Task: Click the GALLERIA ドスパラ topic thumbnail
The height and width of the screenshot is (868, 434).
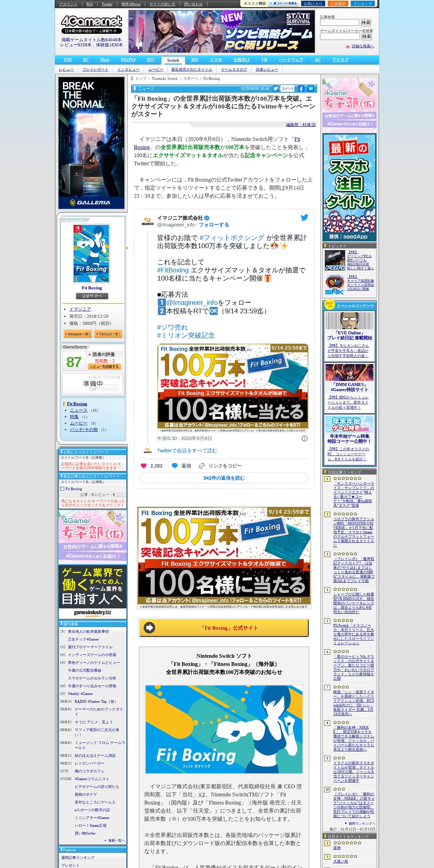Action: click(335, 260)
